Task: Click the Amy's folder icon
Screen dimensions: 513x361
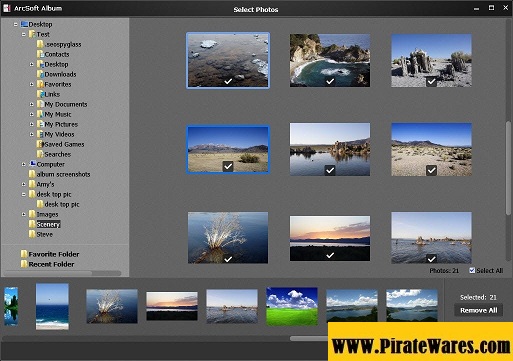Action: [32, 184]
